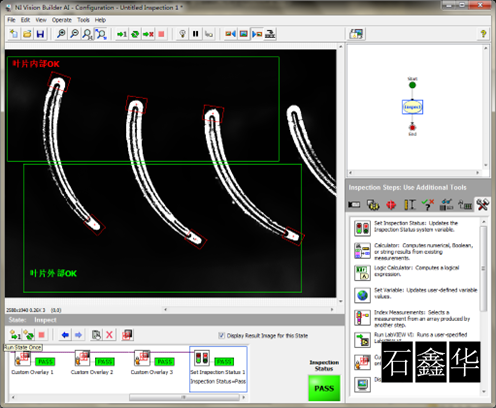Click the Zoom to Fit magnifier icon
Viewport: 496px width, 408px height.
click(101, 34)
